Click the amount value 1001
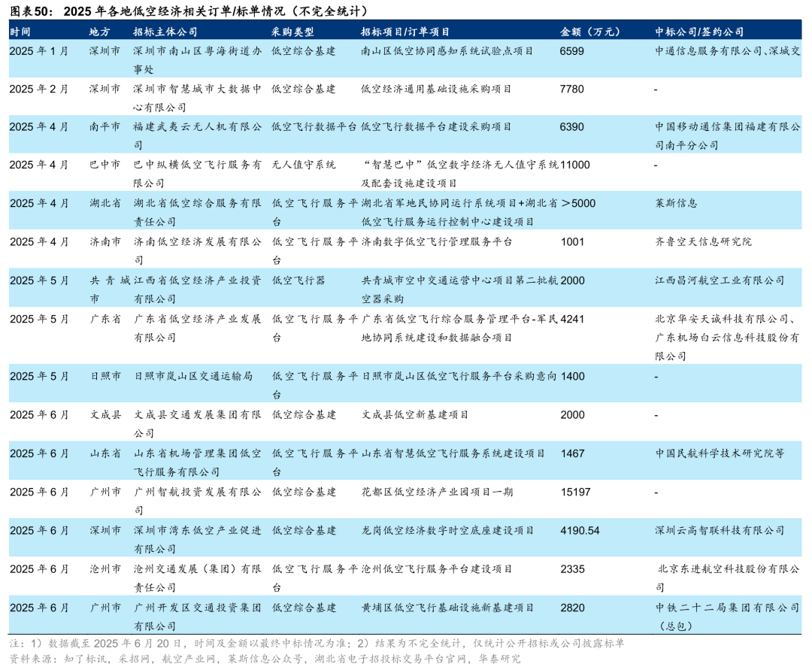812x670 pixels. 572,242
